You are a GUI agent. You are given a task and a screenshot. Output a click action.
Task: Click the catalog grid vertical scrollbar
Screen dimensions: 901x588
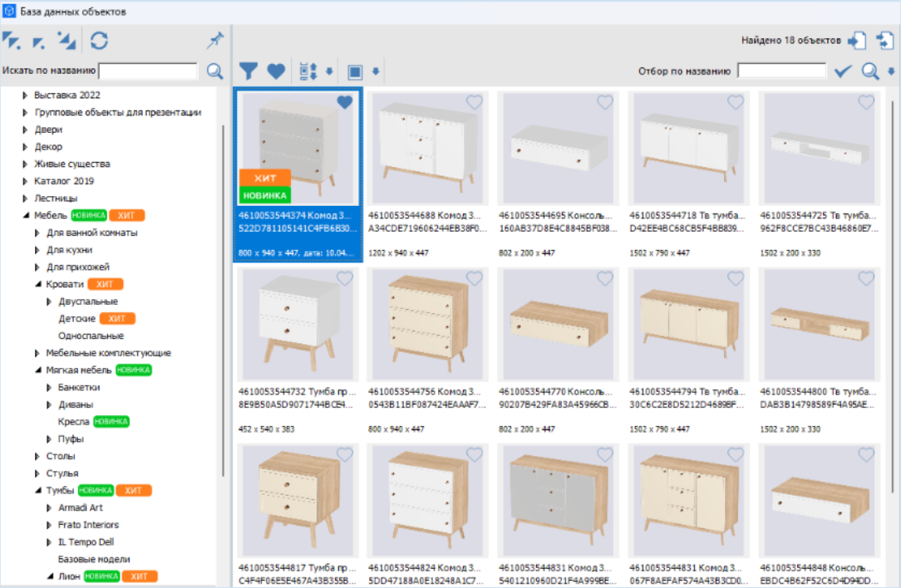(893, 296)
